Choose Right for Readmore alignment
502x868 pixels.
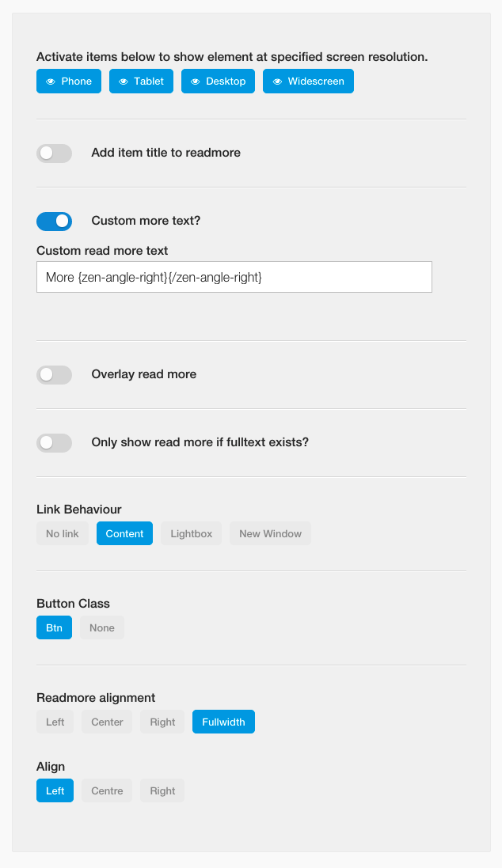[x=162, y=722]
